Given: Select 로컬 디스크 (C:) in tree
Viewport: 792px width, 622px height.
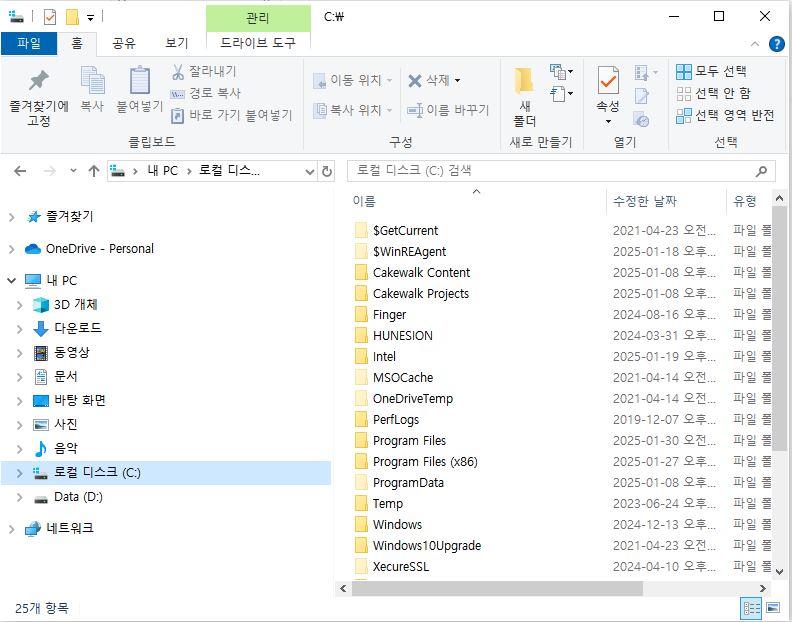Looking at the screenshot, I should point(166,473).
